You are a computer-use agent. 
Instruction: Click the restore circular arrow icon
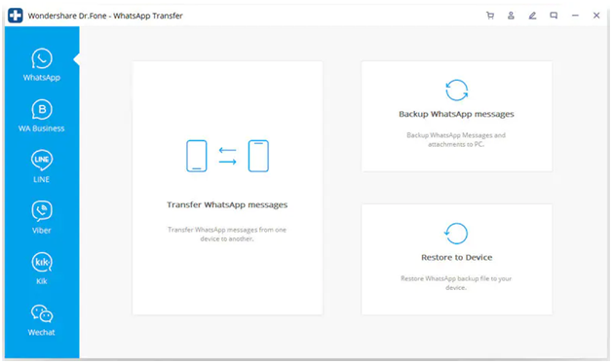point(456,233)
